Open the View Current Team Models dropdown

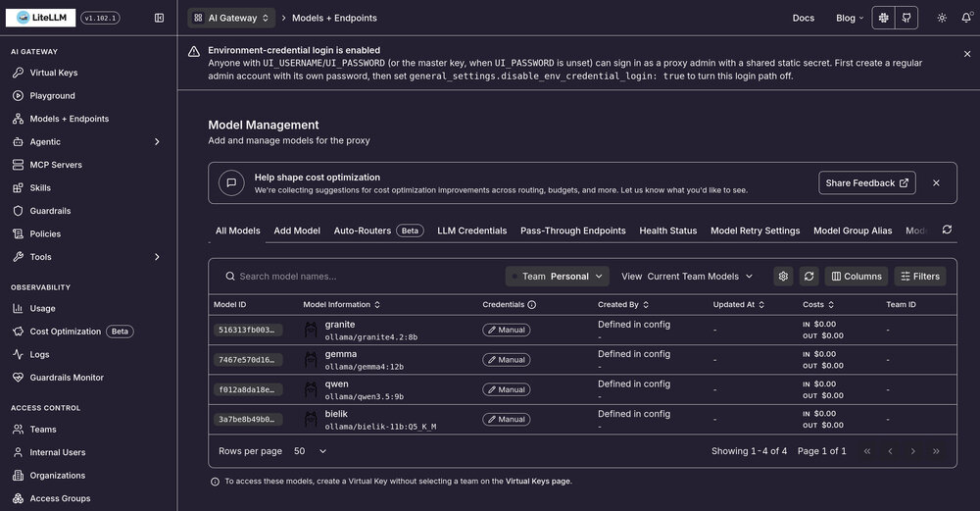(687, 277)
